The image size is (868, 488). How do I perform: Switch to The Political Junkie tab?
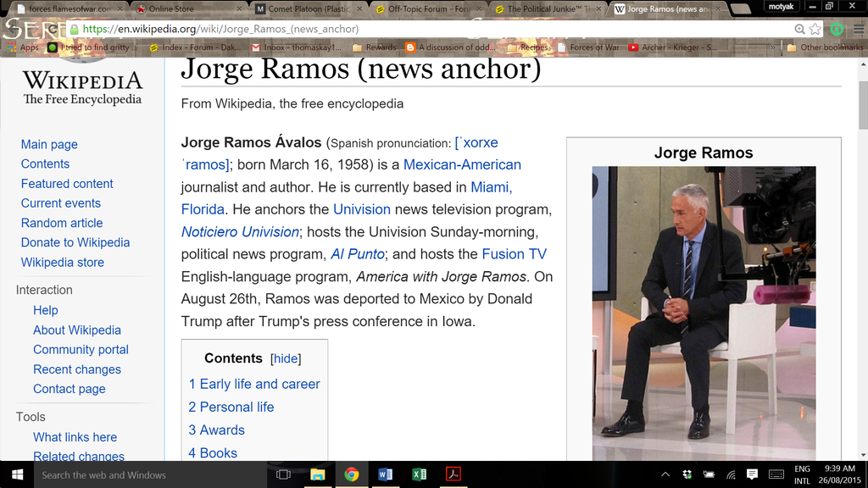tap(549, 8)
